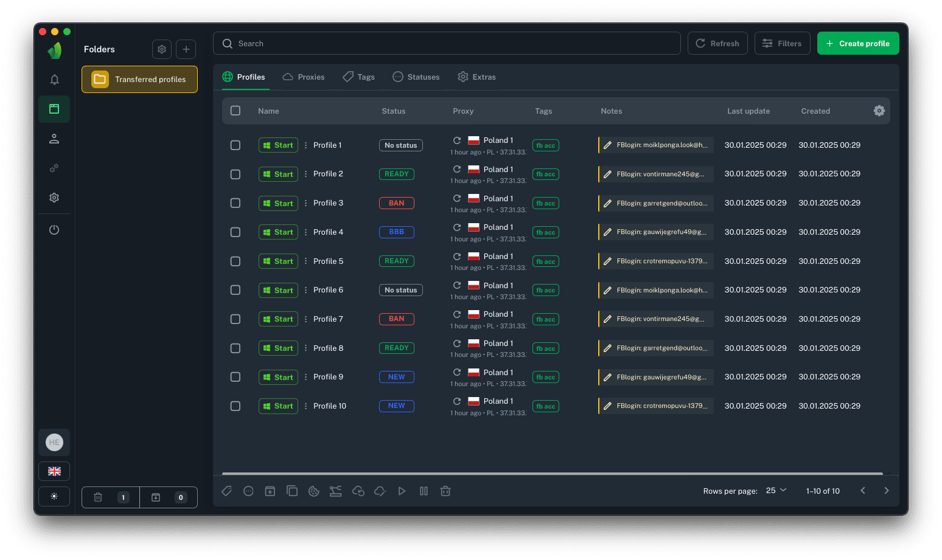Open the rows per page dropdown
942x560 pixels.
click(x=776, y=491)
